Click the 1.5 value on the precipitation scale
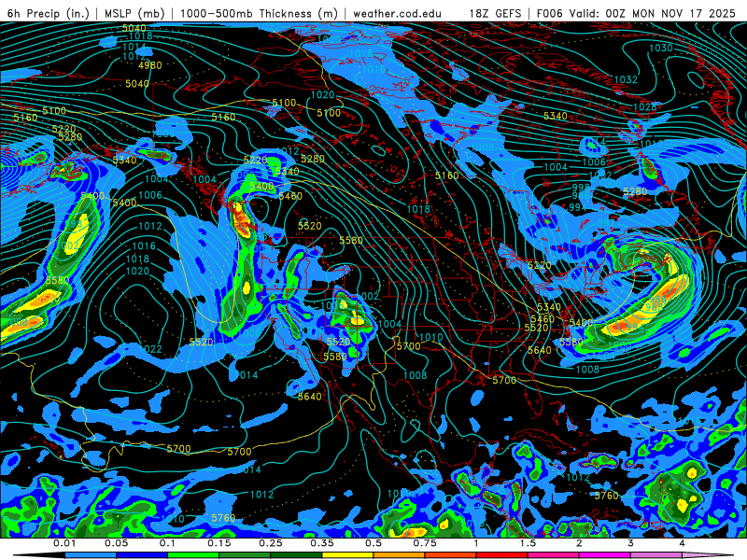Viewport: 747px width, 560px height. (x=528, y=543)
